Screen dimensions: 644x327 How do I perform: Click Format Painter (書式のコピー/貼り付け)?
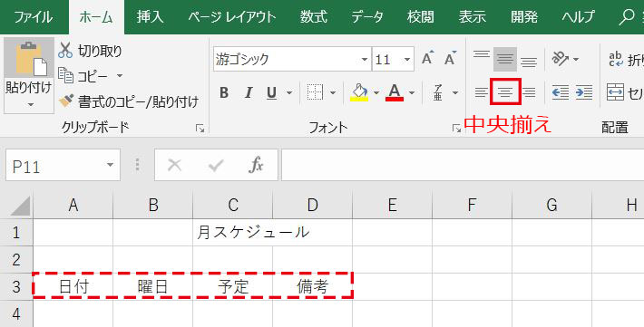(x=128, y=101)
